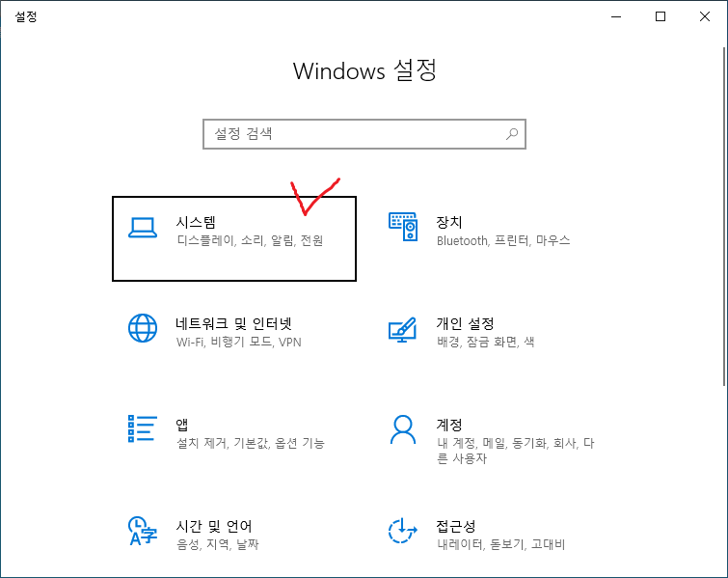728x578 pixels.
Task: Open the 시스템 settings title
Action: pyautogui.click(x=196, y=222)
